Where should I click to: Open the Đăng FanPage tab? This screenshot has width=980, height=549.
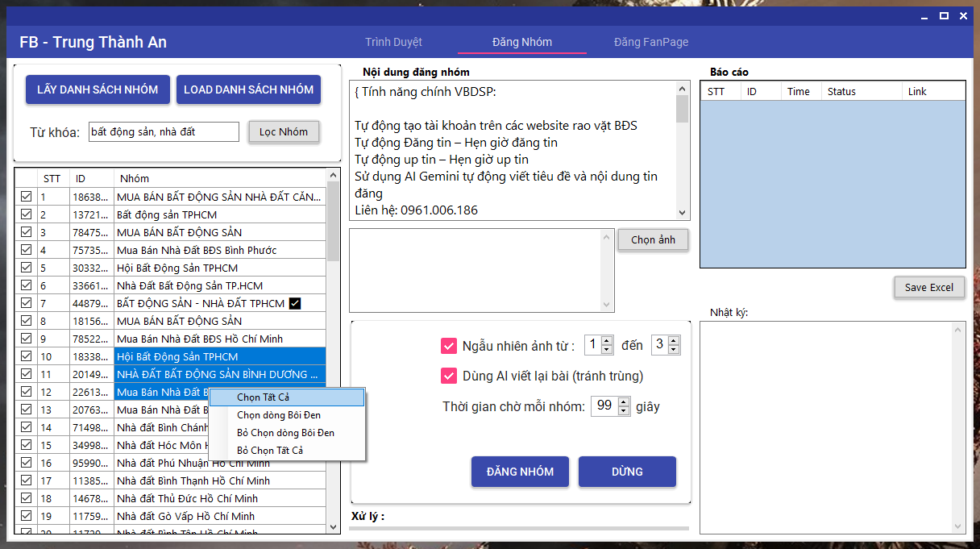[x=651, y=42]
